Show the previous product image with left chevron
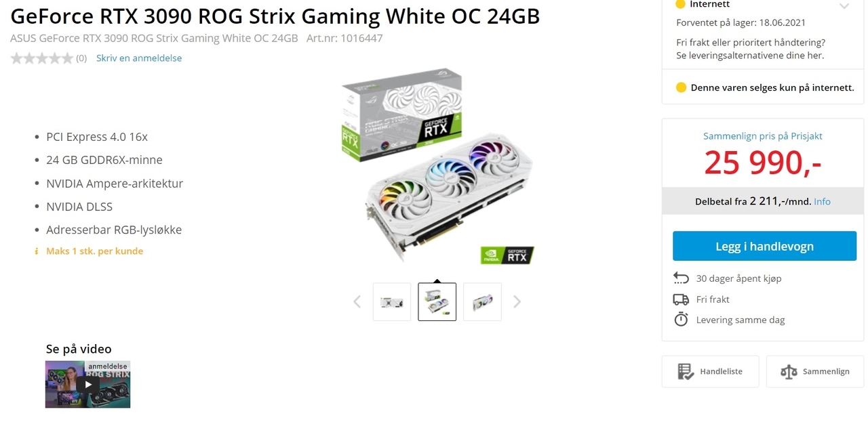868x443 pixels. coord(357,302)
